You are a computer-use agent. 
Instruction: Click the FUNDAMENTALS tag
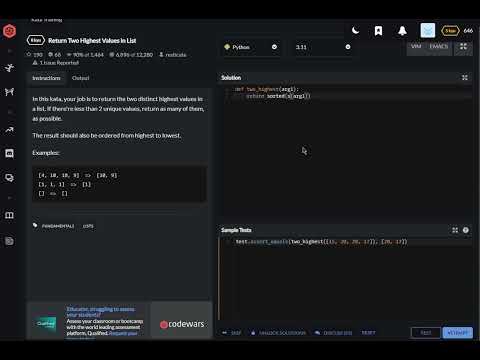(58, 226)
